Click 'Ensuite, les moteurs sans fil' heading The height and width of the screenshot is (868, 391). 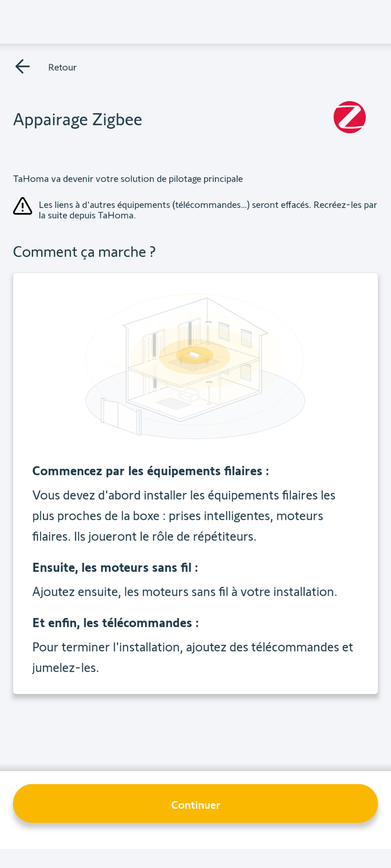coord(115,568)
